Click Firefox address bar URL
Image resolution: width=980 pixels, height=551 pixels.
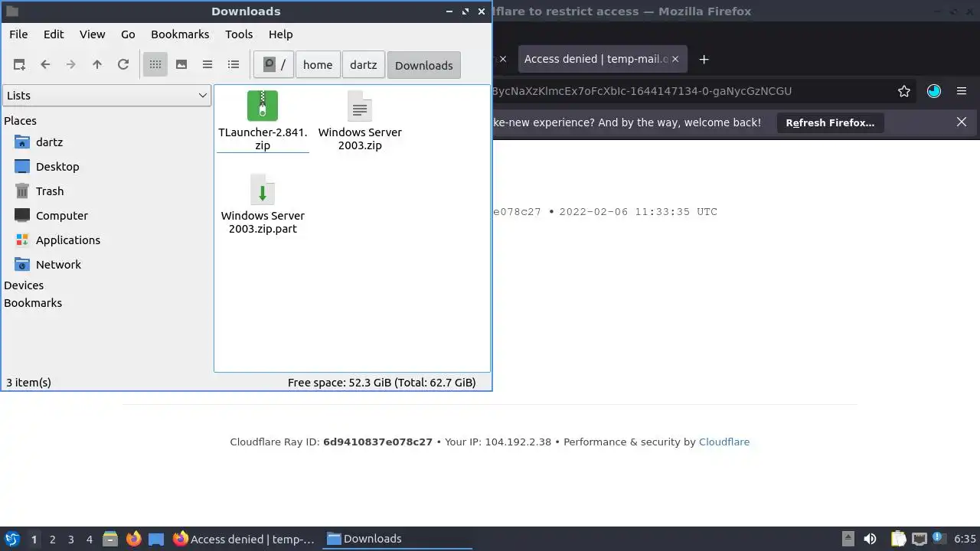(x=642, y=91)
